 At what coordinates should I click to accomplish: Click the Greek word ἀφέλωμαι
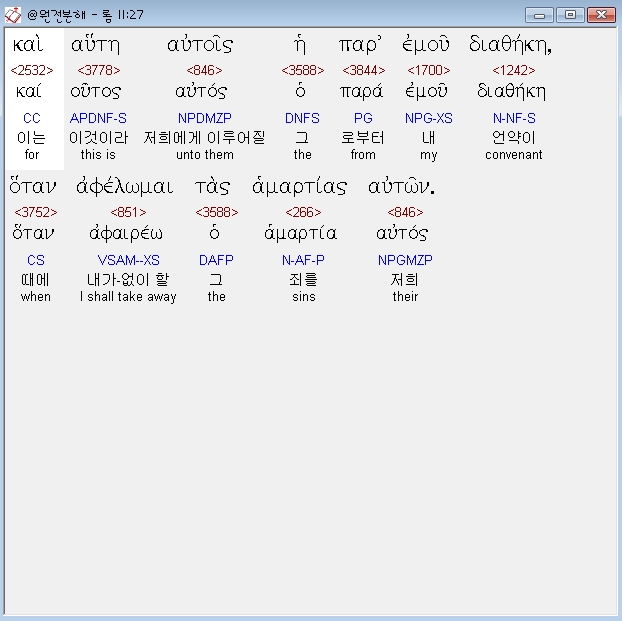[x=125, y=186]
